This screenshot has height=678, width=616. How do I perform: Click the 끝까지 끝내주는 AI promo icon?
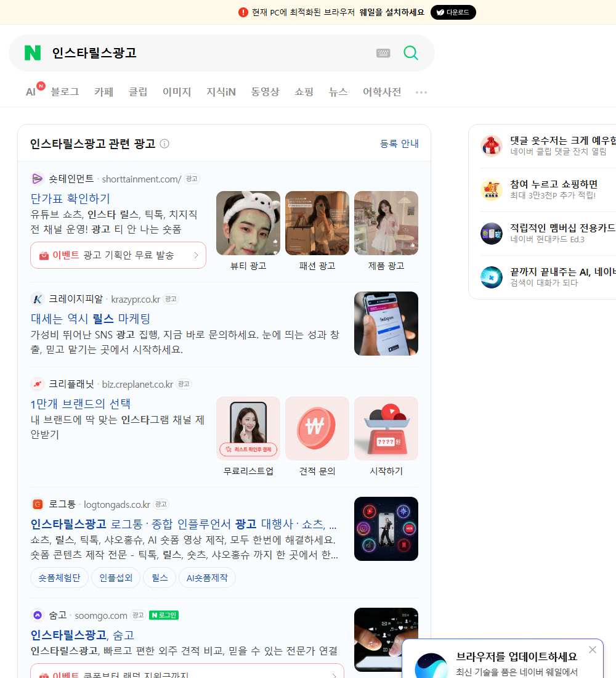492,277
